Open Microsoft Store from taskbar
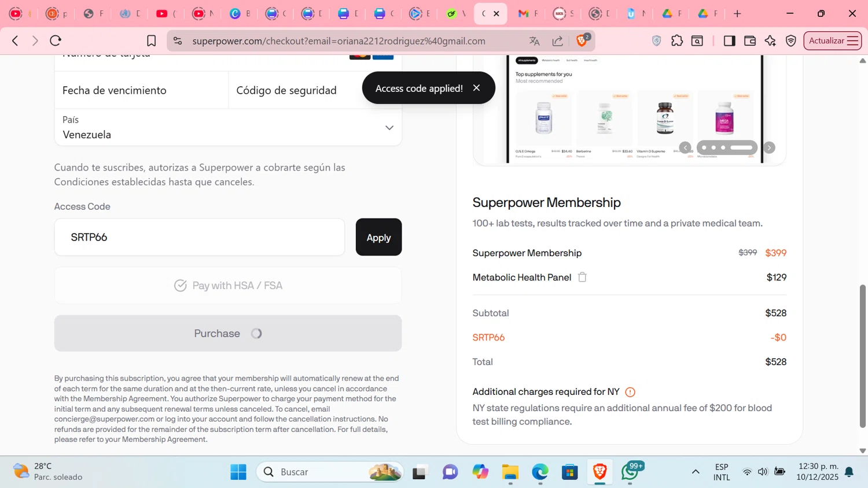Screen dimensions: 868x488 click(x=570, y=472)
